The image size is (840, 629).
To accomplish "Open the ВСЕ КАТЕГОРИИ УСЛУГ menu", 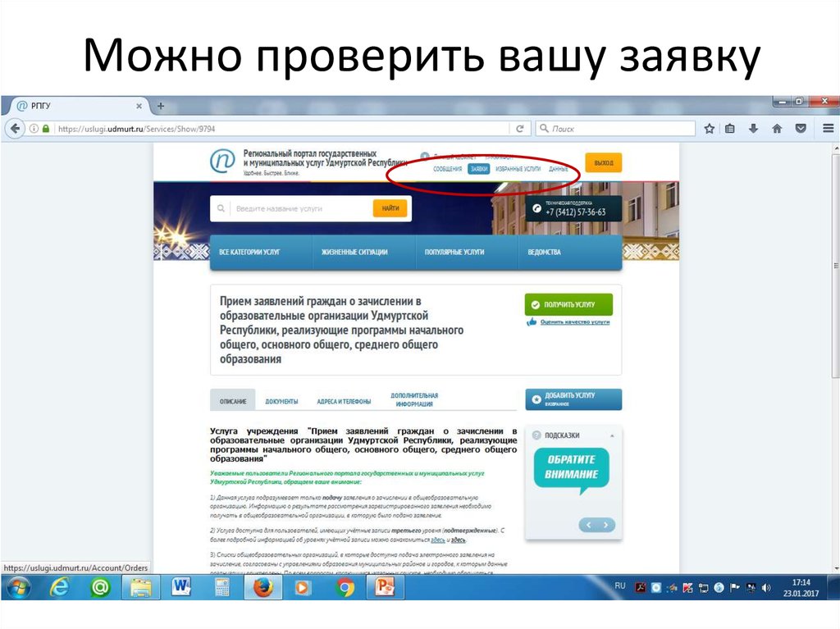I will click(x=248, y=253).
